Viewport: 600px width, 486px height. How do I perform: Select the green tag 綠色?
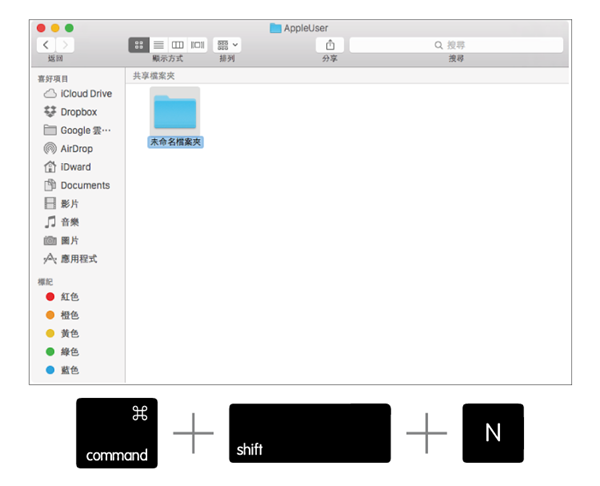coord(62,352)
